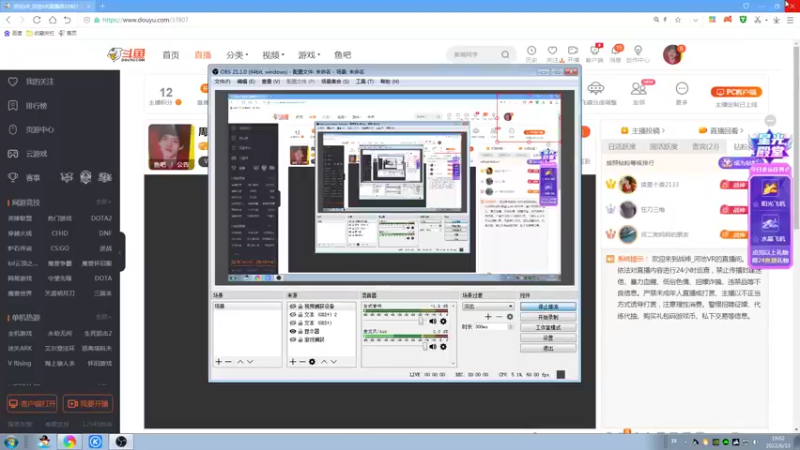Adjust desktop audio volume slider
Image resolution: width=800 pixels, height=450 pixels.
tap(421, 321)
